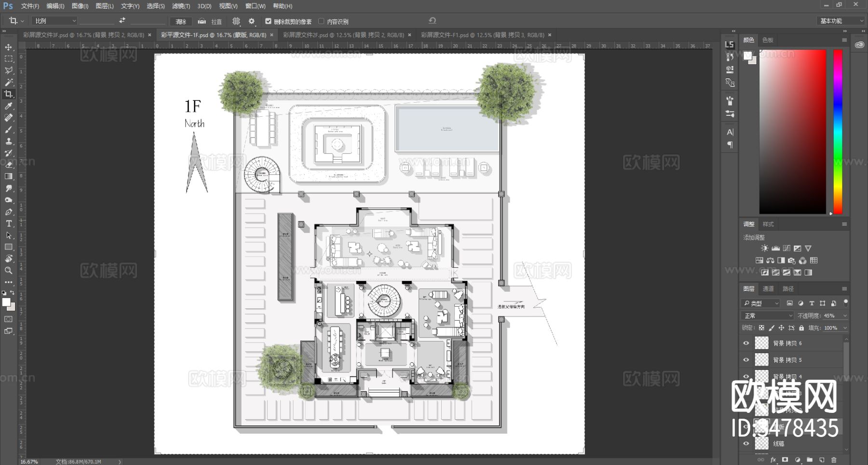Pick the Eyedropper tool
The image size is (868, 465).
click(9, 106)
